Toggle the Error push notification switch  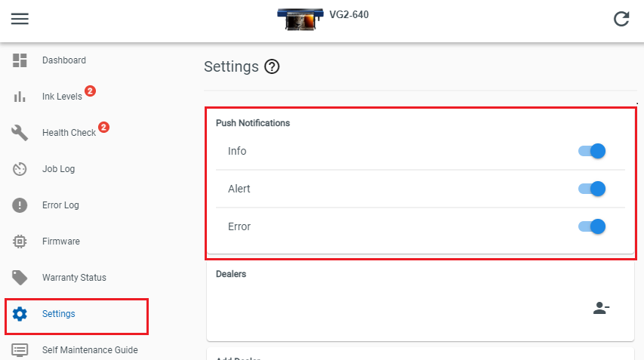[x=592, y=226]
